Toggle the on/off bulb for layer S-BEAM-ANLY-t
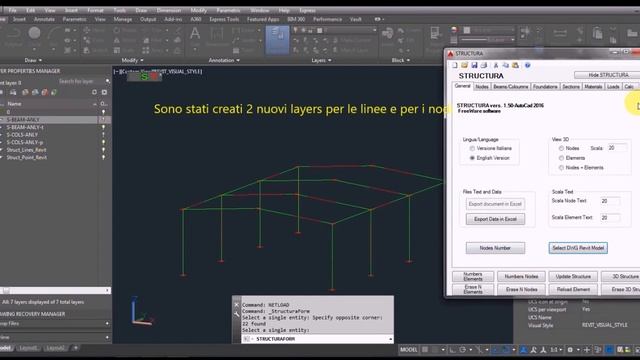The height and width of the screenshot is (360, 640). 104,127
